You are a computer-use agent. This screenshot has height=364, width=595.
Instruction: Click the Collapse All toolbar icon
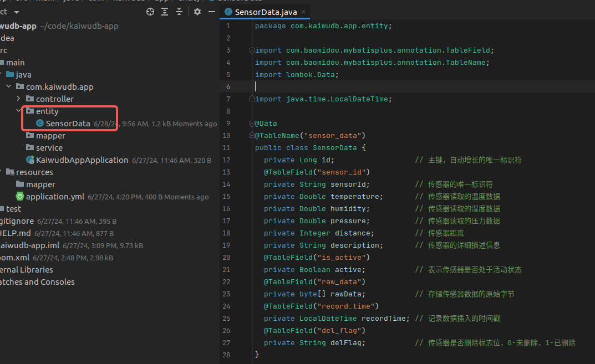click(179, 12)
